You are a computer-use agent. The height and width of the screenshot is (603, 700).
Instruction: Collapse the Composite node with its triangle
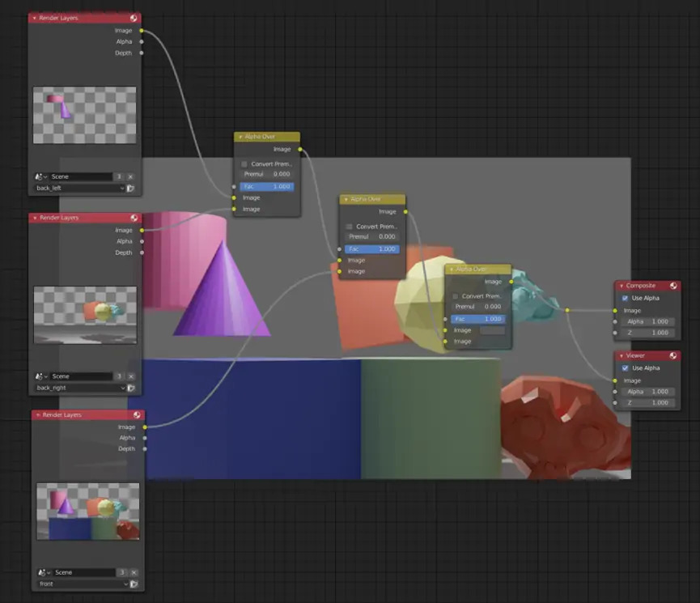621,286
